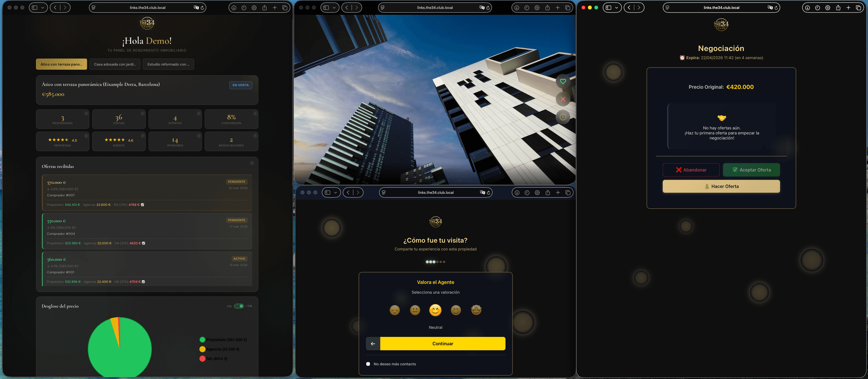Click the green heart like icon
The image size is (868, 379).
click(x=563, y=81)
